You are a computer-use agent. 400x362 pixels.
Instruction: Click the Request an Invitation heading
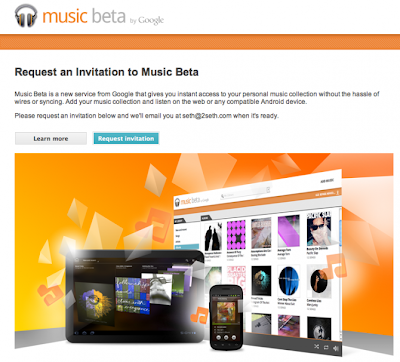[x=107, y=72]
